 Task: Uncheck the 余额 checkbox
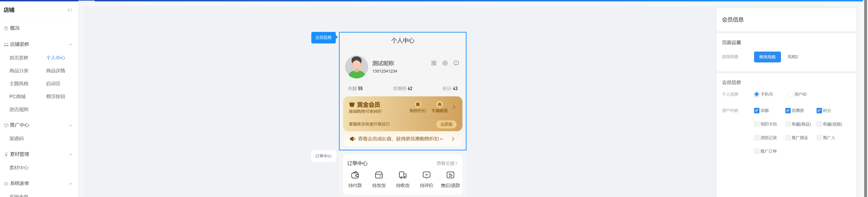click(x=757, y=111)
